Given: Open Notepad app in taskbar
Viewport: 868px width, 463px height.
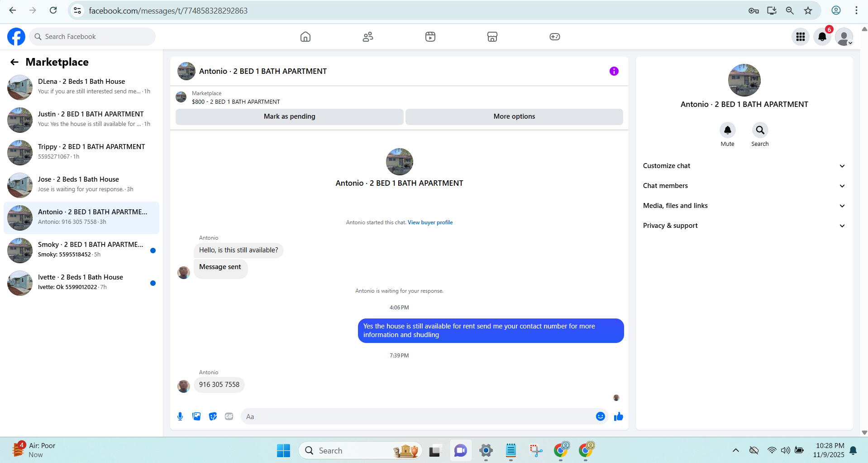Looking at the screenshot, I should pyautogui.click(x=511, y=450).
